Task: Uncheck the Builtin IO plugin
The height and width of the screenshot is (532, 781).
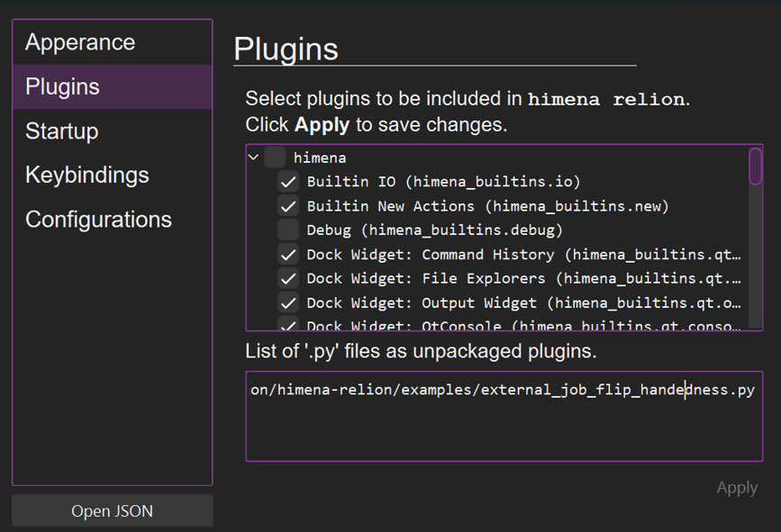Action: point(288,182)
